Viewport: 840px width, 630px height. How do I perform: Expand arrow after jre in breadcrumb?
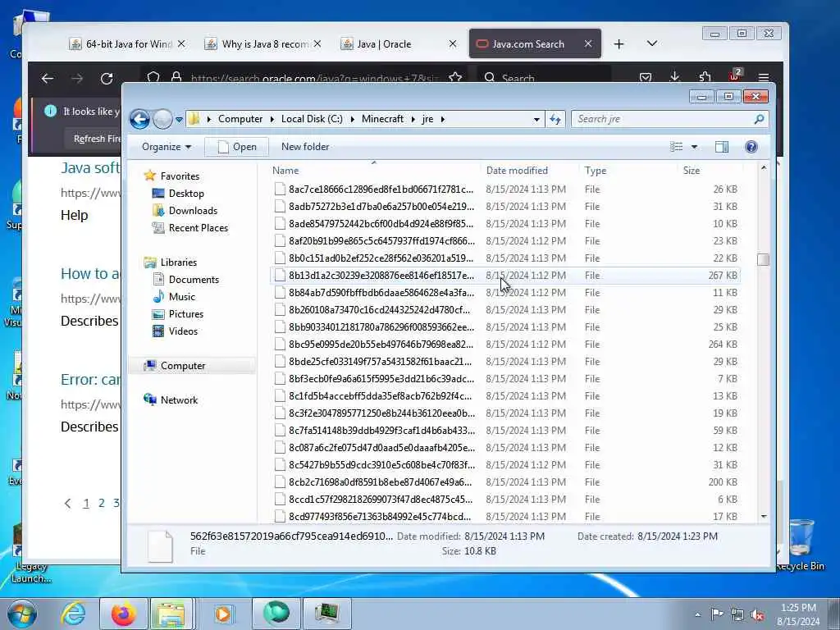pos(442,119)
